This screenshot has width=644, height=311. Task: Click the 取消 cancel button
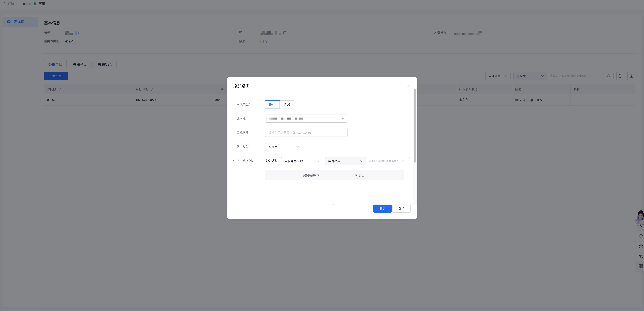point(401,209)
